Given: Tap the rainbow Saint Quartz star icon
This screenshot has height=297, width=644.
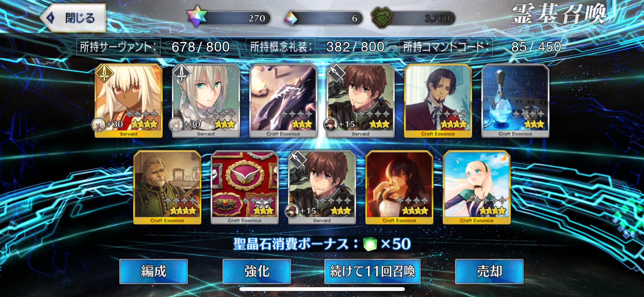Looking at the screenshot, I should [x=197, y=17].
